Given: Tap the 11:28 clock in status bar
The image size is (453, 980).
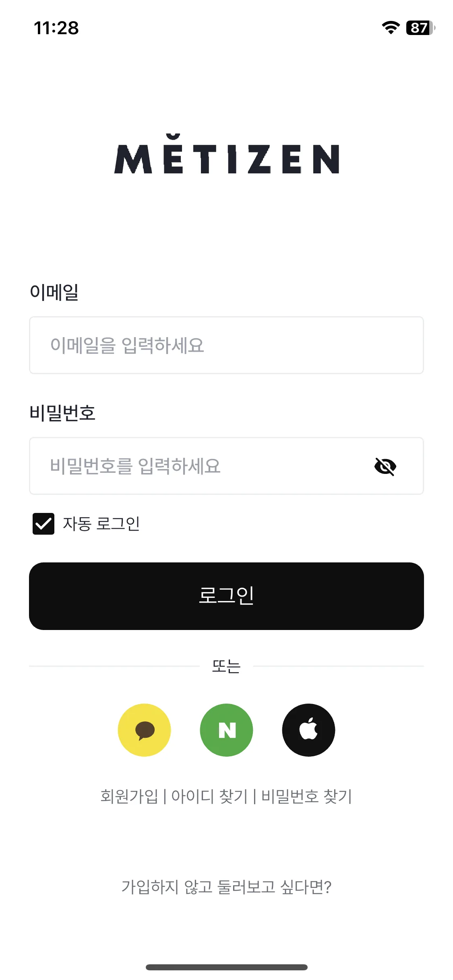Looking at the screenshot, I should coord(56,28).
